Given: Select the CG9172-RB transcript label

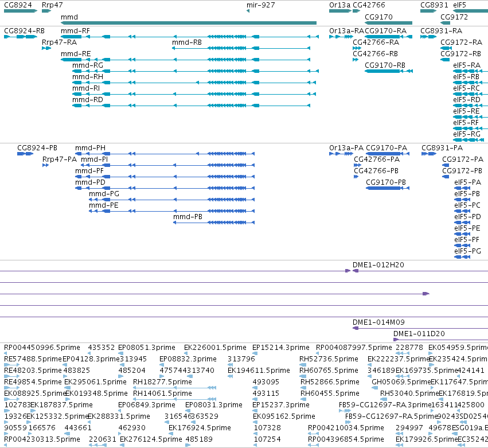Looking at the screenshot, I should tap(460, 53).
